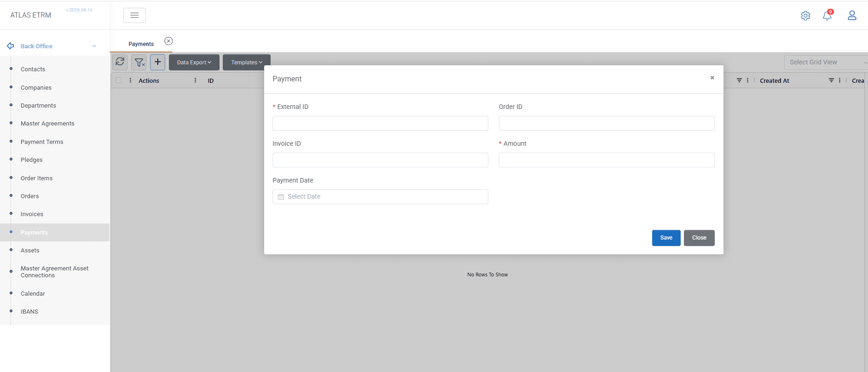Viewport: 868px width, 372px height.
Task: Tick the select-all checkbox in grid header
Action: tap(119, 80)
